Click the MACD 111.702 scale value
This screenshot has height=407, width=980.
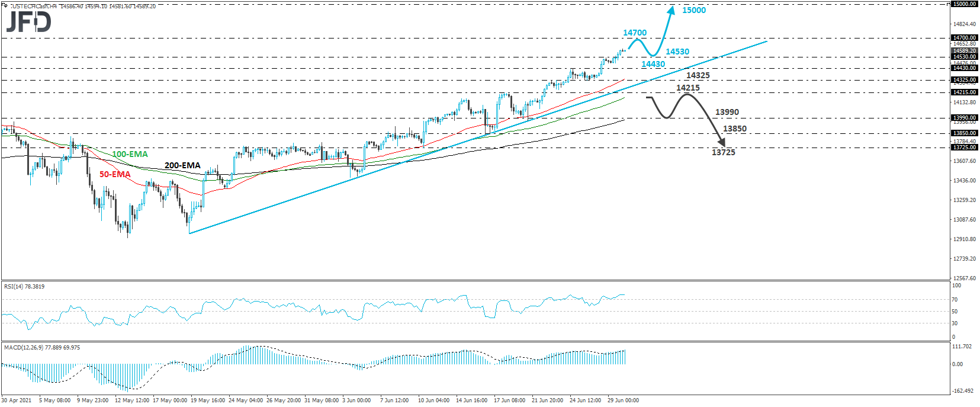(x=962, y=347)
